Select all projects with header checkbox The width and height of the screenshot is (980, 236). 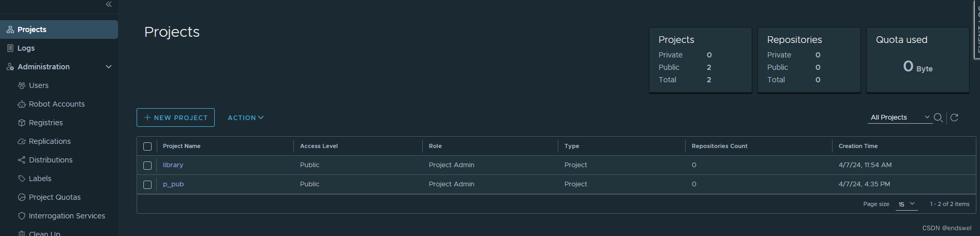point(147,146)
